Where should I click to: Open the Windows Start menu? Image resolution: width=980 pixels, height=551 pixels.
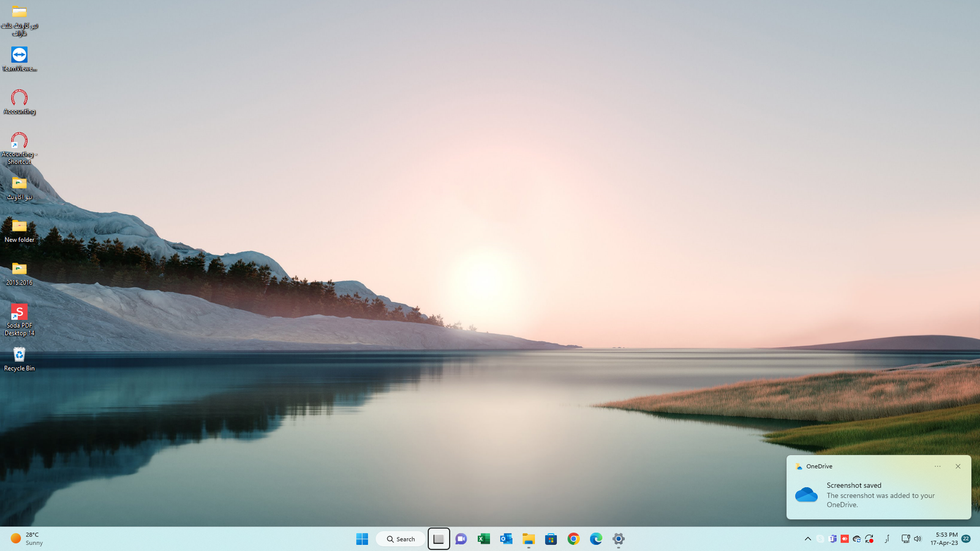click(362, 539)
